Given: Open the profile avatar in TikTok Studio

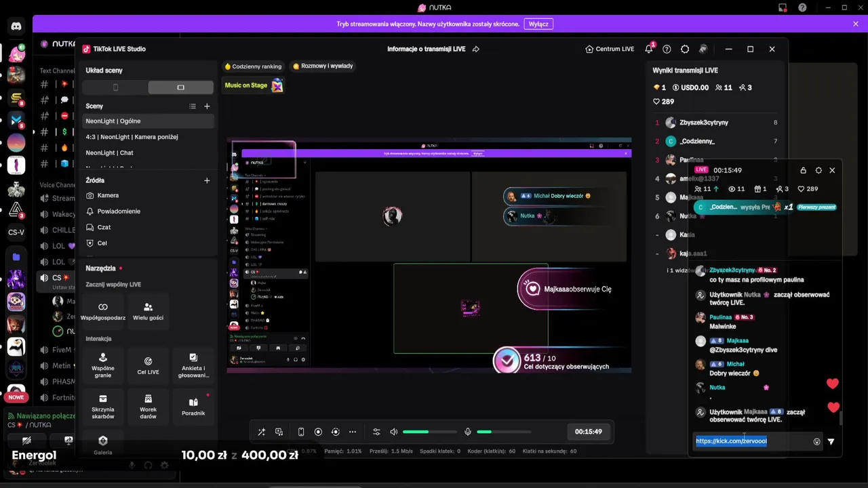Looking at the screenshot, I should coord(703,49).
